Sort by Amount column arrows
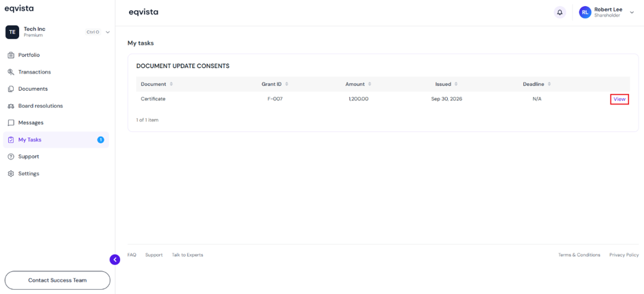Image resolution: width=644 pixels, height=294 pixels. point(370,84)
